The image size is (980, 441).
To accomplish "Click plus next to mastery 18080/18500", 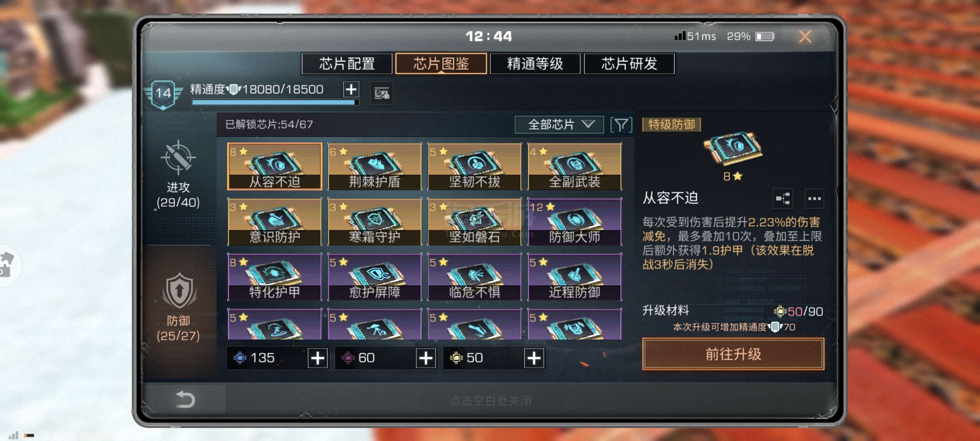I will pos(351,89).
